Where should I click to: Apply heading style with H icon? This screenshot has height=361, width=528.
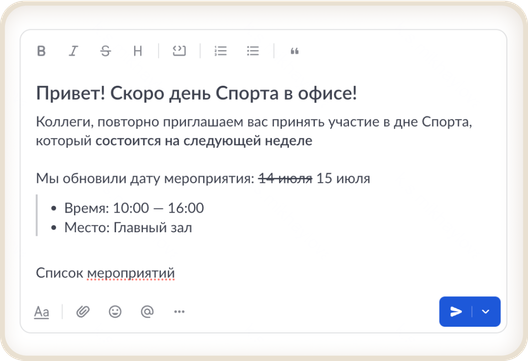pyautogui.click(x=138, y=51)
